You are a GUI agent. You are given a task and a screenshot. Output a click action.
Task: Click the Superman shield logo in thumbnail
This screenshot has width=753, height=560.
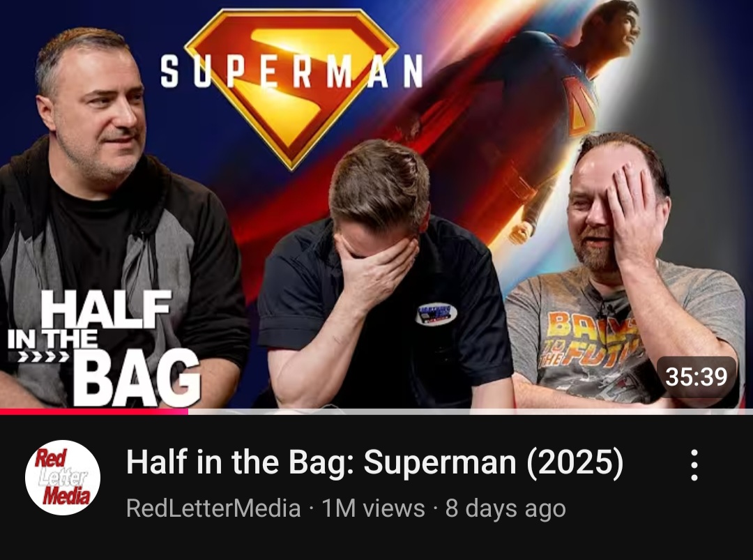[x=291, y=89]
